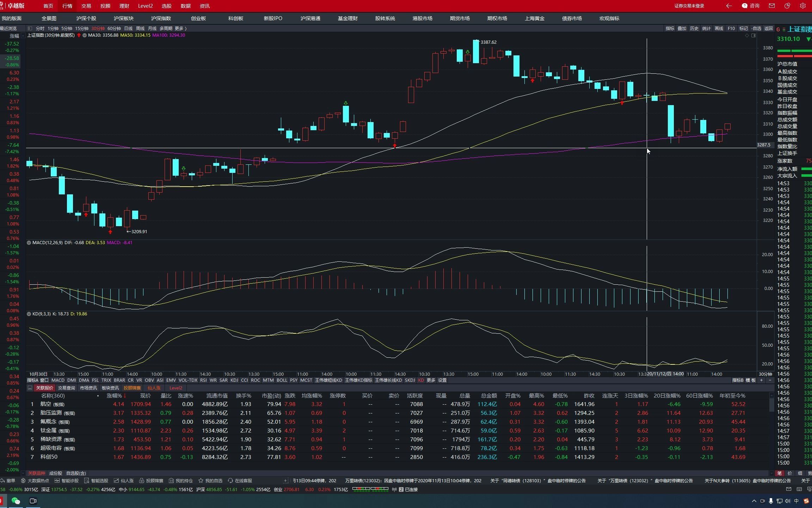Click the -自选 remove from watchlist button
This screenshot has width=812, height=508.
(756, 28)
